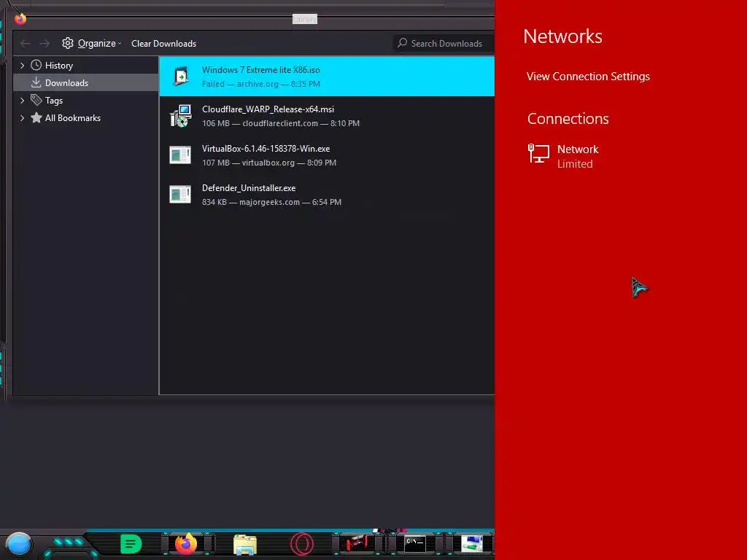Open the Start orb button
This screenshot has width=747, height=560.
point(19,544)
